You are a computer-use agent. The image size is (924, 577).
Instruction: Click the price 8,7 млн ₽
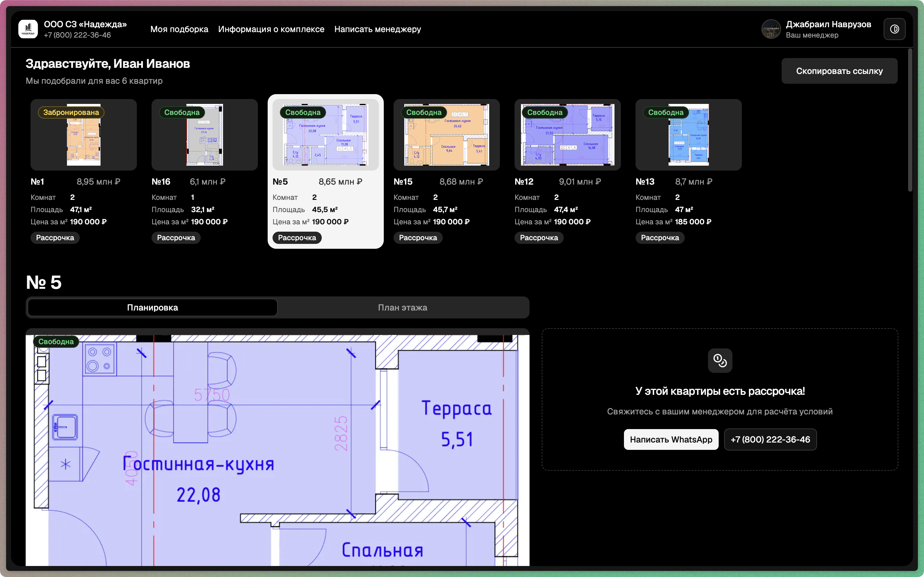(694, 182)
